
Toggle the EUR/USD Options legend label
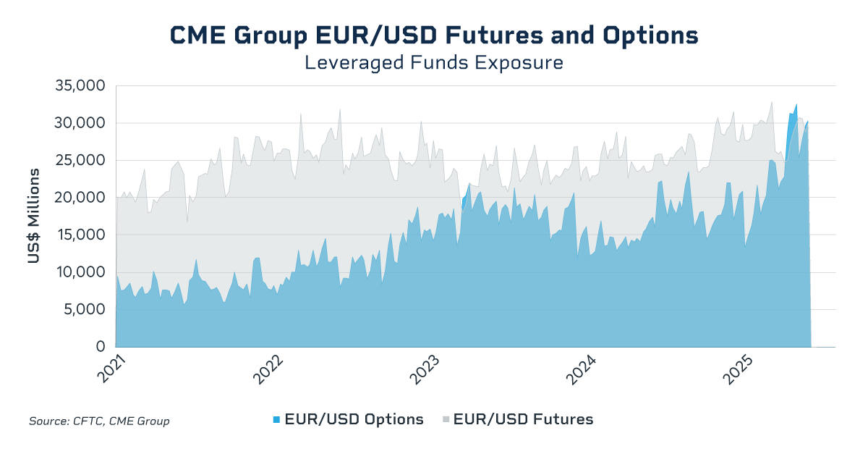(354, 419)
